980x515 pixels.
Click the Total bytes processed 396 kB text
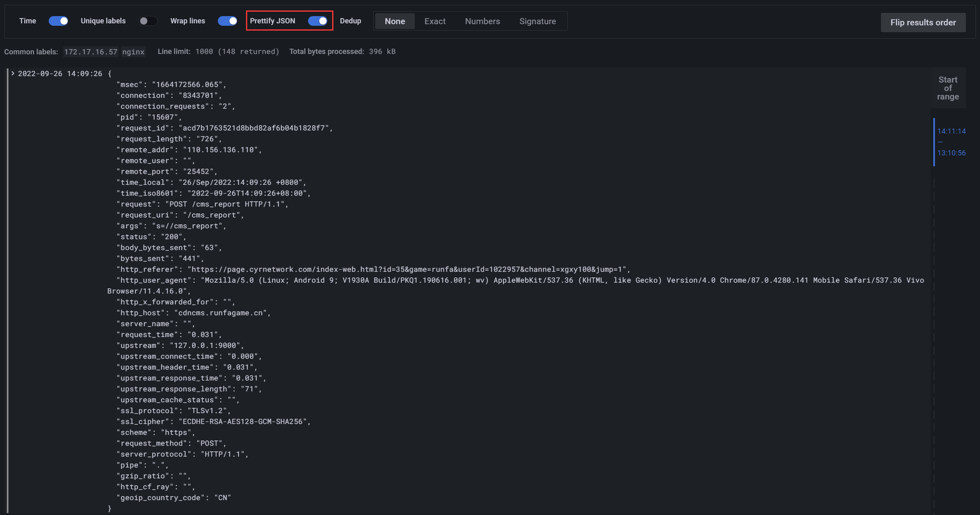pos(342,52)
